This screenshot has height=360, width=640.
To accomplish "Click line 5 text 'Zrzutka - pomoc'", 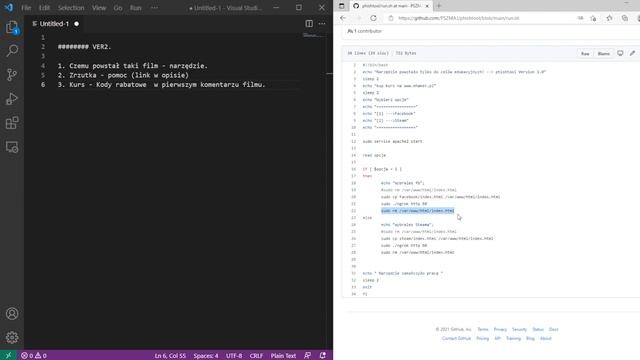I will click(98, 75).
